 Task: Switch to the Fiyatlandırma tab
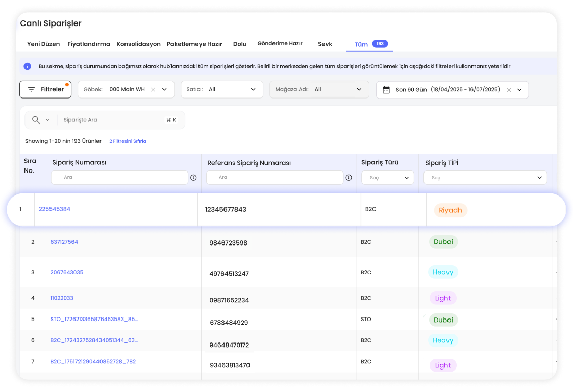pos(89,44)
